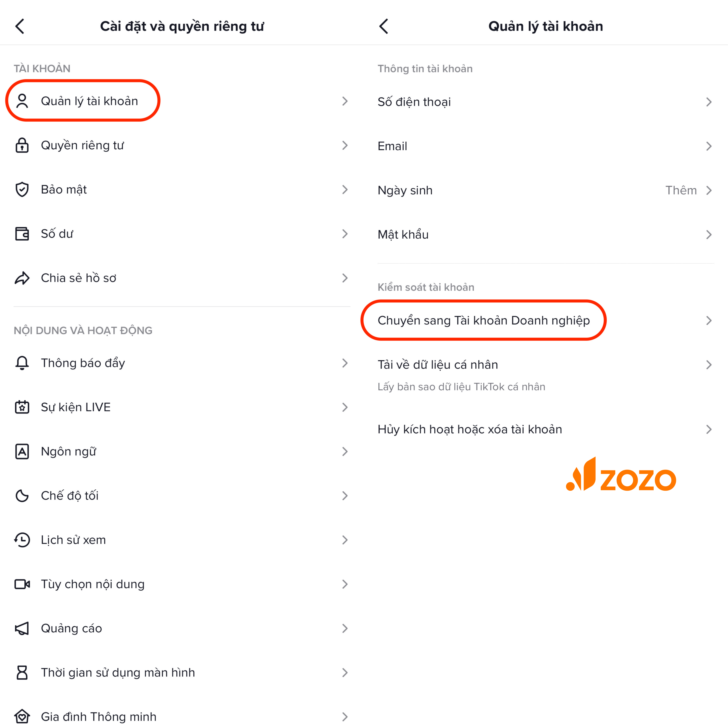Tap the hourglass icon for screen time
The image size is (728, 728).
pyautogui.click(x=22, y=673)
